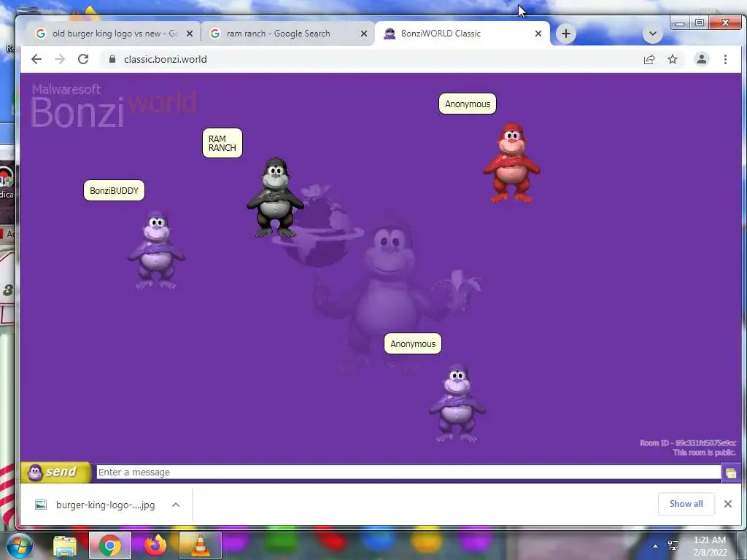
Task: Click Show all downloads
Action: pyautogui.click(x=686, y=504)
